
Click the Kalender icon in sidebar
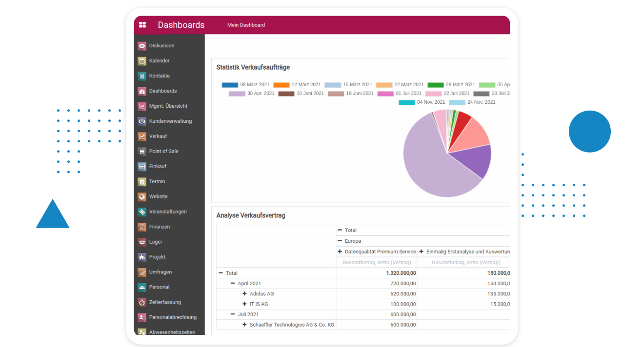tap(142, 61)
